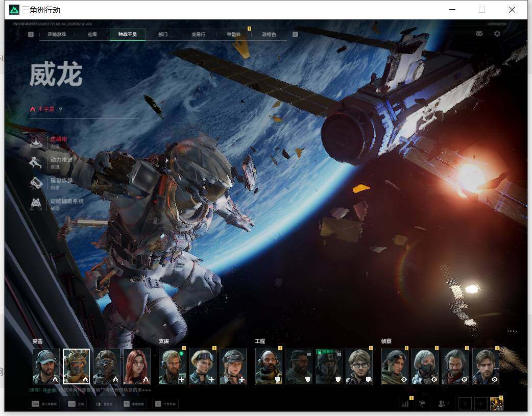Click the 突击 class label
The height and width of the screenshot is (416, 532).
tap(37, 341)
